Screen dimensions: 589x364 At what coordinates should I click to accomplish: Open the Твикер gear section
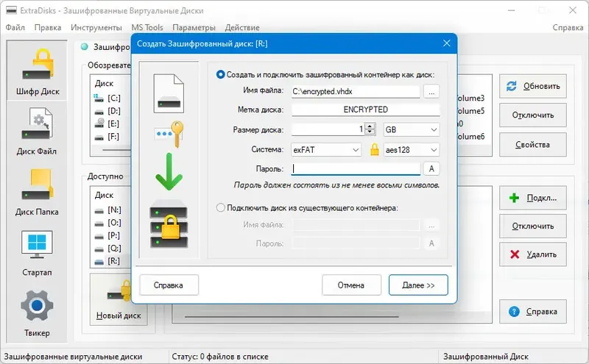[37, 313]
